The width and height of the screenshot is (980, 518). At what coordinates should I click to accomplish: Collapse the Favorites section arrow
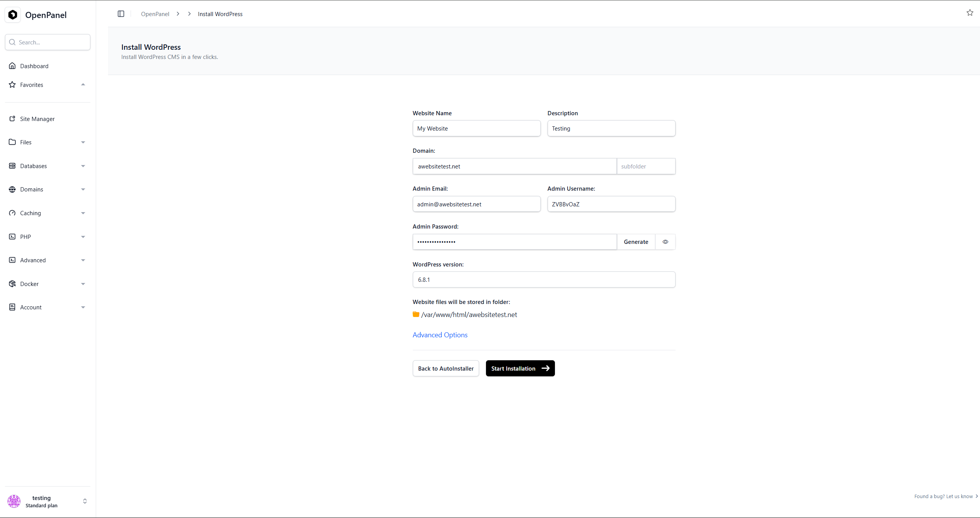(x=83, y=85)
